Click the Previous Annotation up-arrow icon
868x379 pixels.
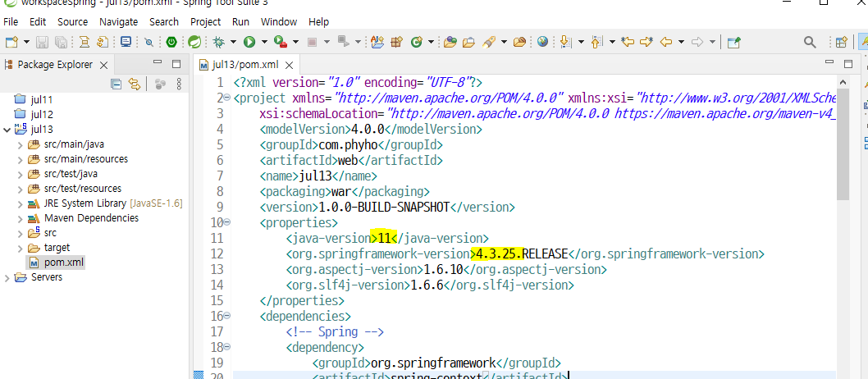pyautogui.click(x=596, y=42)
